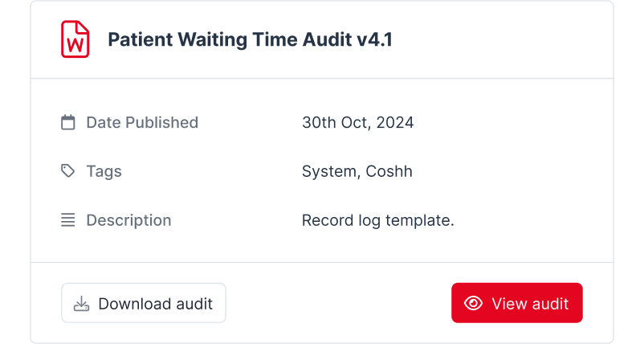The image size is (644, 344).
Task: Open the Patient Waiting Time Audit v4.1 title
Action: tap(250, 39)
